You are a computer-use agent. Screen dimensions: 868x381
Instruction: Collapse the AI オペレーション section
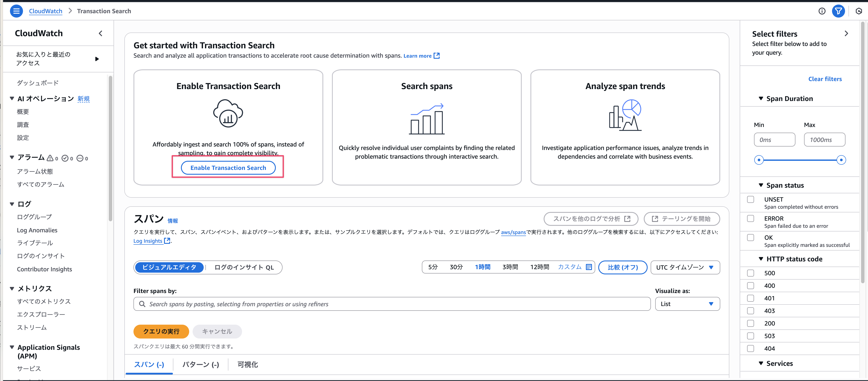click(12, 98)
